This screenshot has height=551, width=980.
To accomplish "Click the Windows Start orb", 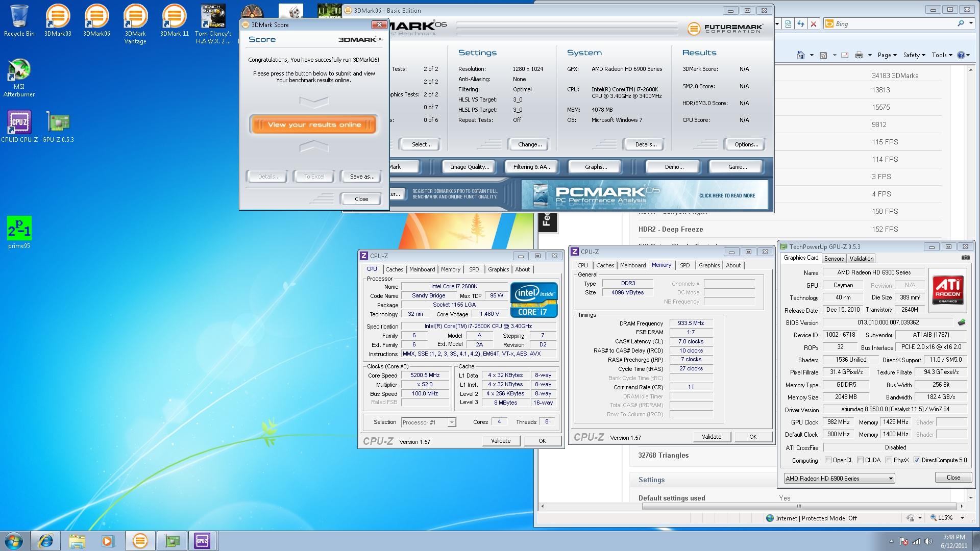I will (x=14, y=541).
